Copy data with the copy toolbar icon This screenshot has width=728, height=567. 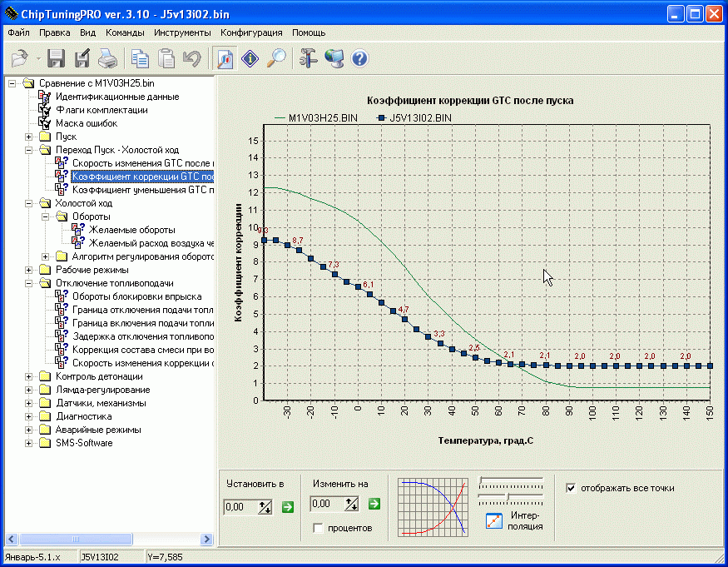pos(140,58)
